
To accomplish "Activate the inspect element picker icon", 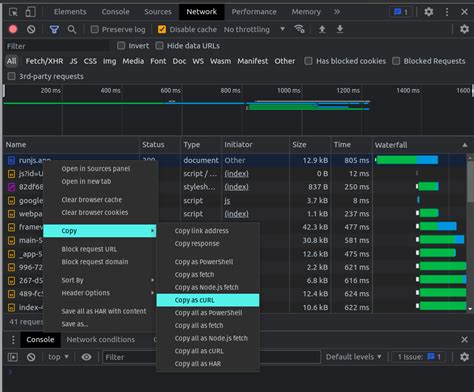I will tap(13, 12).
